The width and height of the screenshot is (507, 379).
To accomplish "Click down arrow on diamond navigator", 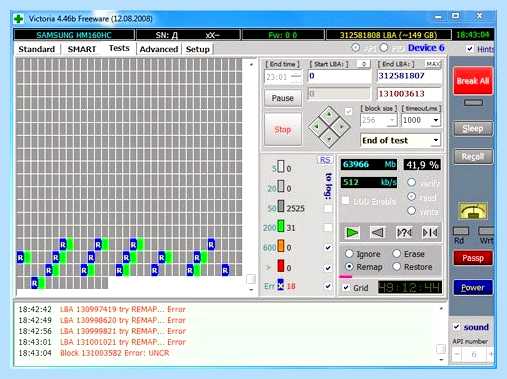I will (x=329, y=138).
